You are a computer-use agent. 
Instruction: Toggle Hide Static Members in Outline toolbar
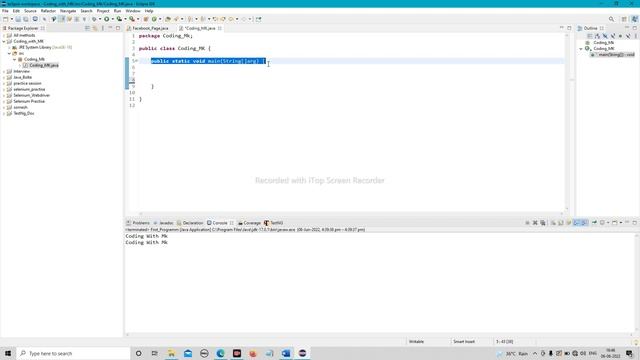pos(613,36)
